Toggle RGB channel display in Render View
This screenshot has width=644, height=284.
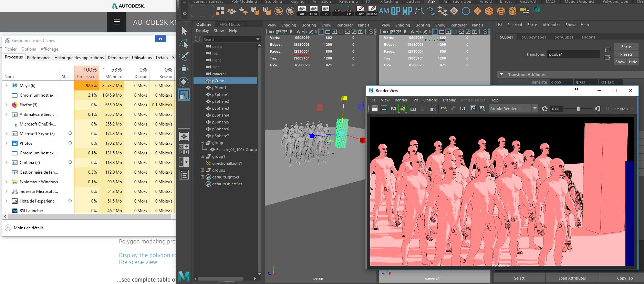click(x=444, y=109)
